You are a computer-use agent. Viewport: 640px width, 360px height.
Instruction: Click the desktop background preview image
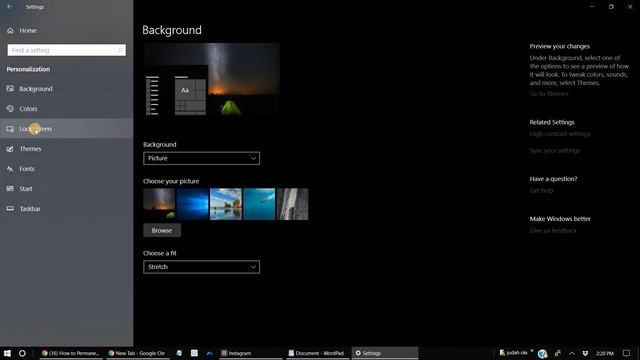[211, 80]
